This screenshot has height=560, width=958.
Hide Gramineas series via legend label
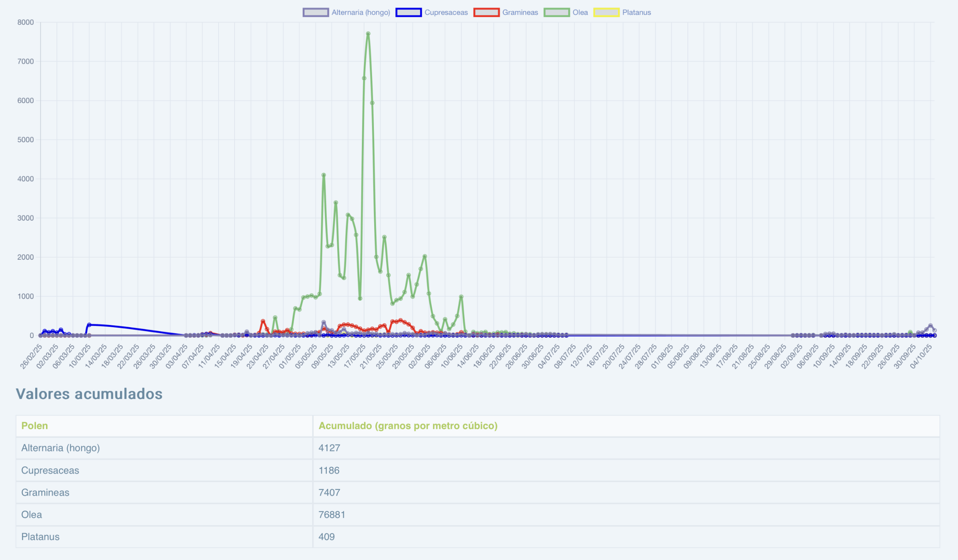(520, 13)
